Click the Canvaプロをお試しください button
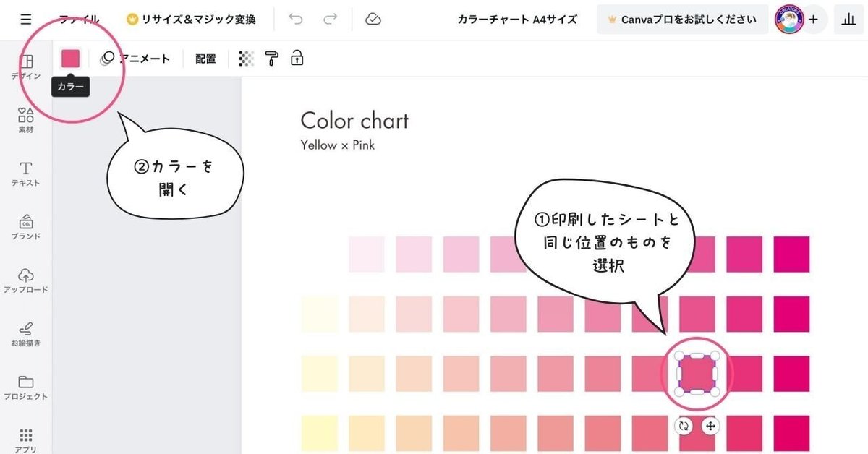 tap(682, 20)
